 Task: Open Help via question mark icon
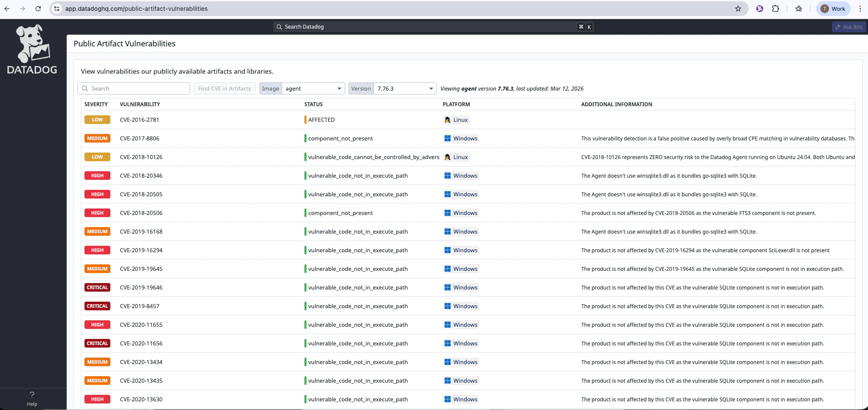click(x=32, y=395)
